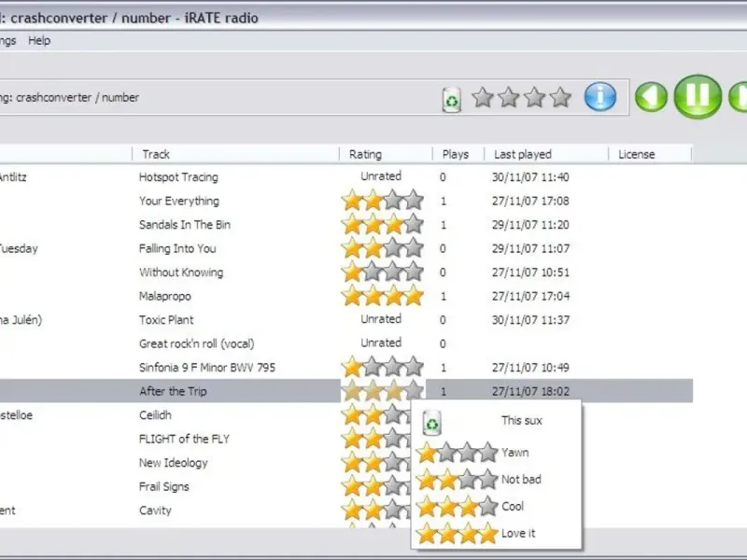Select the Frail Signs track

(164, 486)
